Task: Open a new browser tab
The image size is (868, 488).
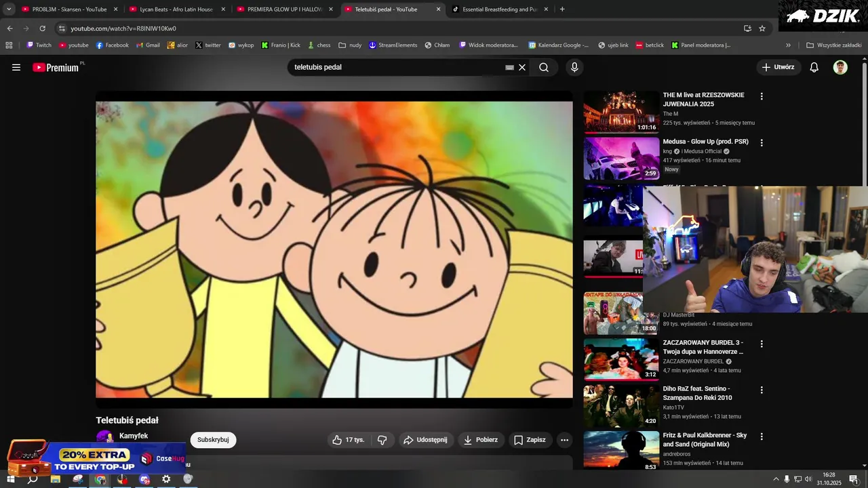Action: pyautogui.click(x=562, y=9)
